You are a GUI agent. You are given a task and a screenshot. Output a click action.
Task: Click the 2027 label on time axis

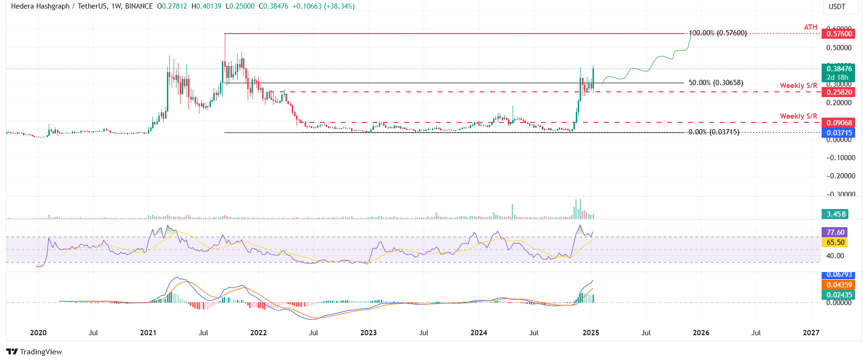click(811, 333)
